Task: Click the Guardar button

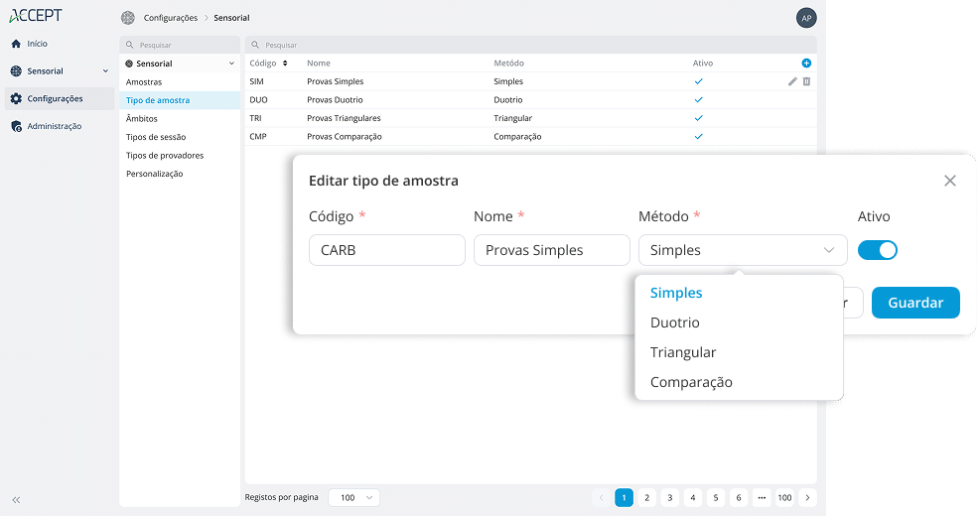Action: [x=914, y=303]
